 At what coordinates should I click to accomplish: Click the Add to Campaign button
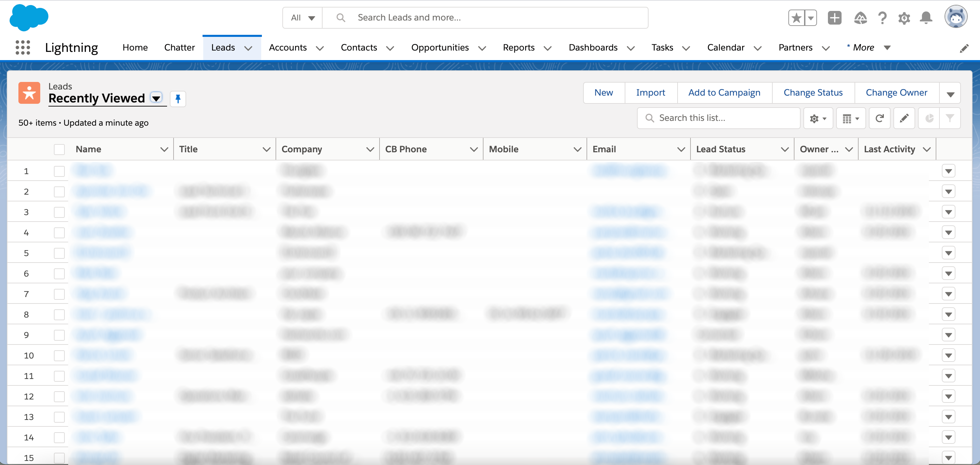[724, 92]
